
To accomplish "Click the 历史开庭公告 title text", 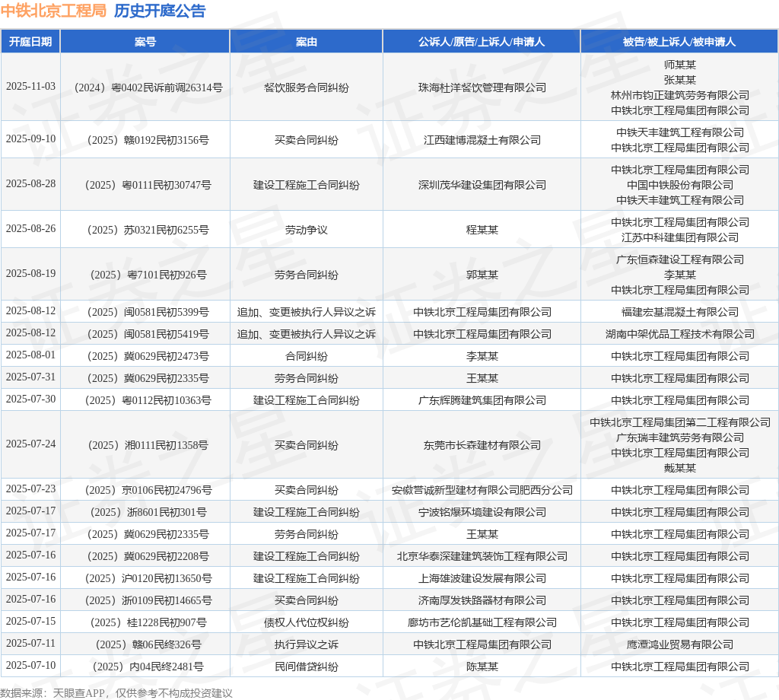I will click(160, 11).
